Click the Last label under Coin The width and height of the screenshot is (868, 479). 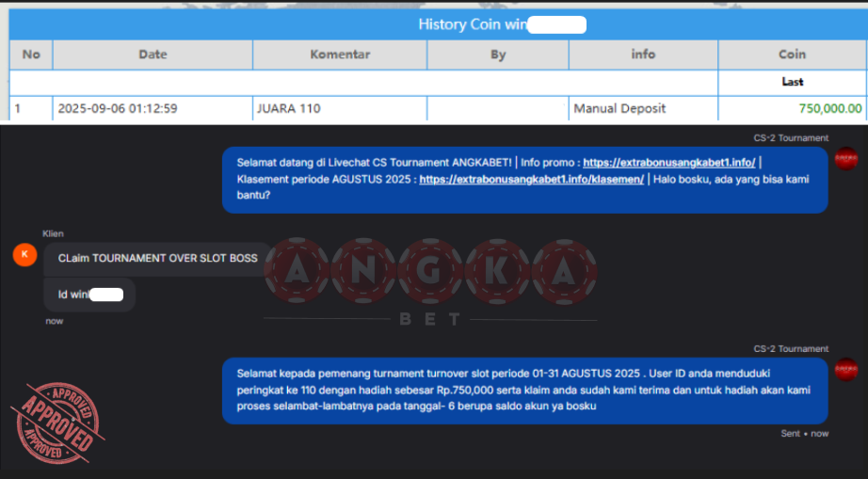point(792,82)
